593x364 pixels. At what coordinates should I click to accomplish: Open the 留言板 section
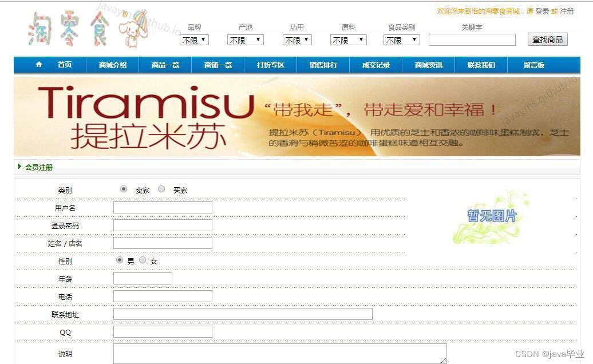533,65
